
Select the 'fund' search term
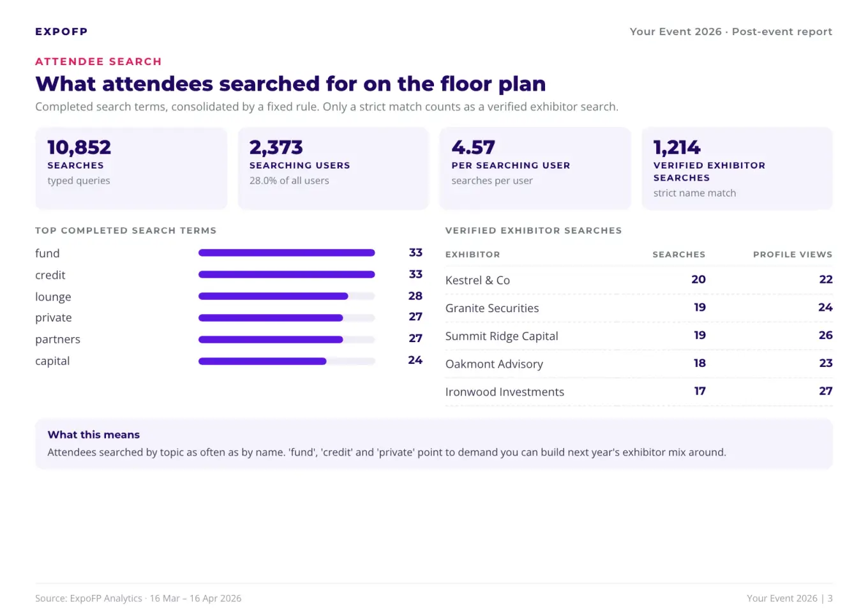pyautogui.click(x=47, y=253)
